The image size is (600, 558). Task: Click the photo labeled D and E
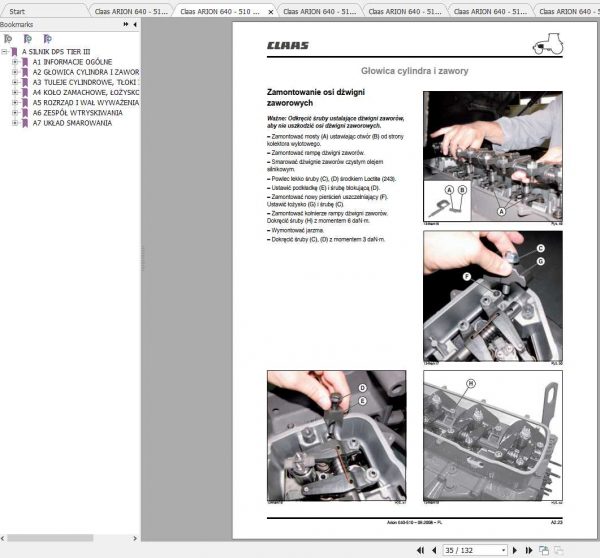(x=337, y=436)
